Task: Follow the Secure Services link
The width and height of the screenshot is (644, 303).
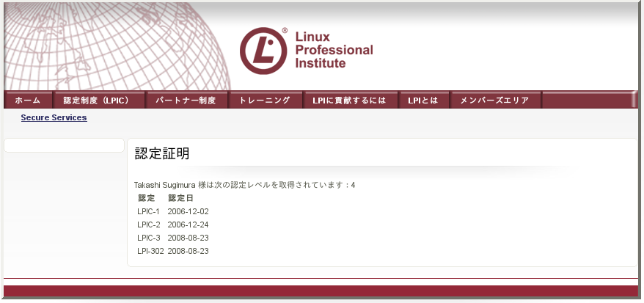Action: pyautogui.click(x=54, y=118)
